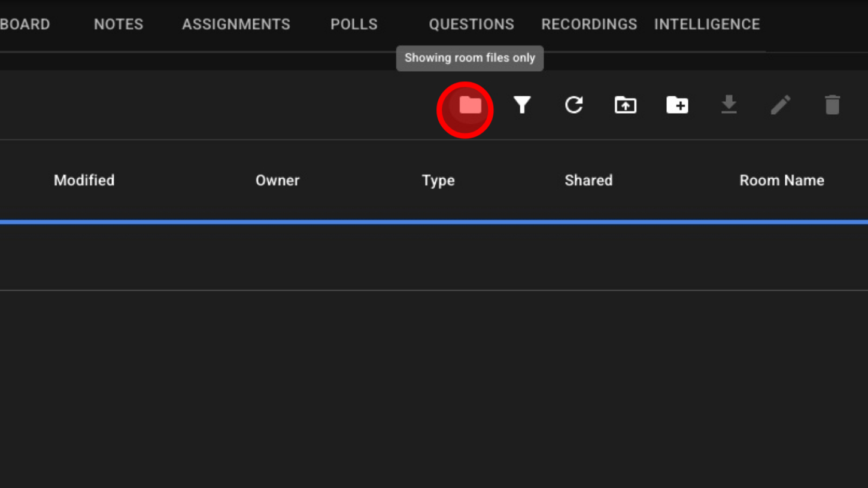The height and width of the screenshot is (488, 868).
Task: Open the Intelligence tab
Action: coord(706,25)
